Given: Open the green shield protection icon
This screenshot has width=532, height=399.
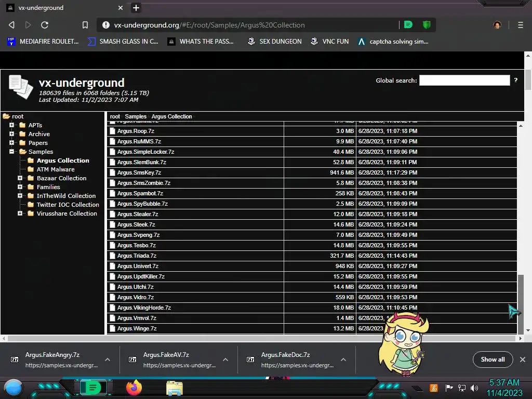Looking at the screenshot, I should [427, 25].
